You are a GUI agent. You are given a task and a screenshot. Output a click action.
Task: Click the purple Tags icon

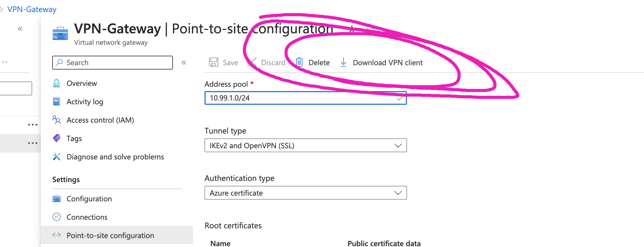pyautogui.click(x=57, y=138)
